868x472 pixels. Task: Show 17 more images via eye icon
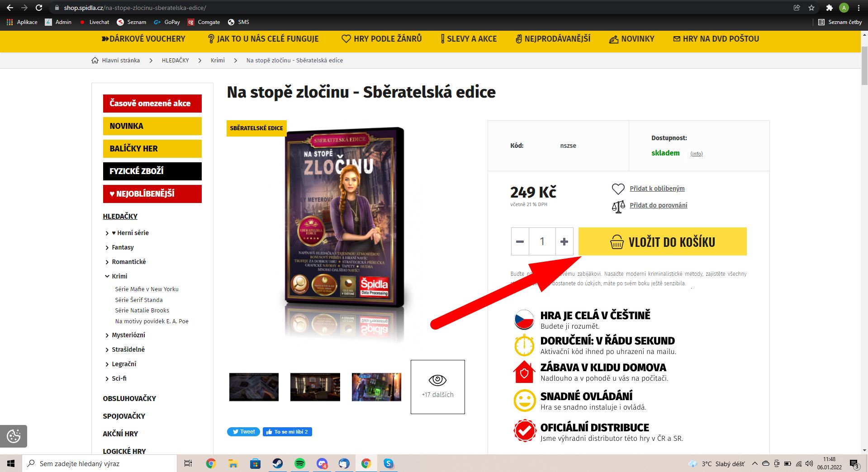437,380
